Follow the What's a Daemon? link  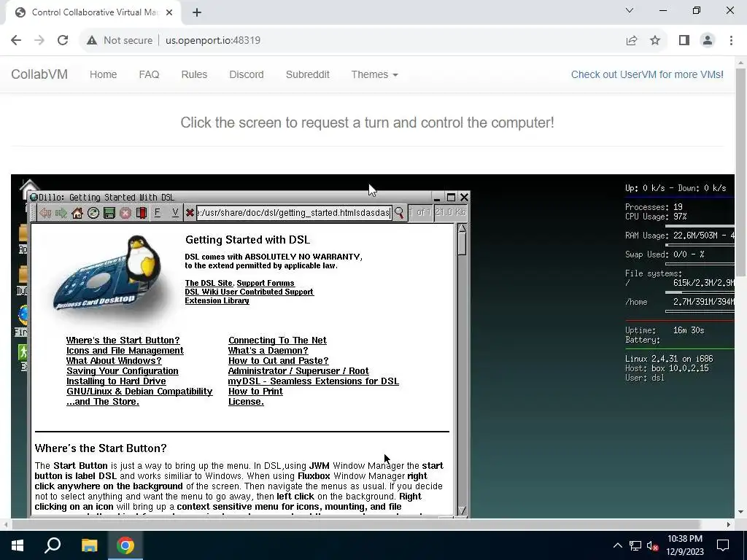tap(268, 351)
